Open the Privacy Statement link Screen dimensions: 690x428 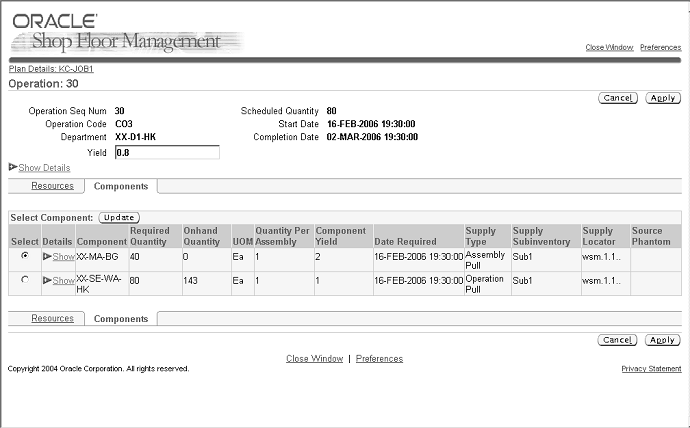tap(651, 369)
